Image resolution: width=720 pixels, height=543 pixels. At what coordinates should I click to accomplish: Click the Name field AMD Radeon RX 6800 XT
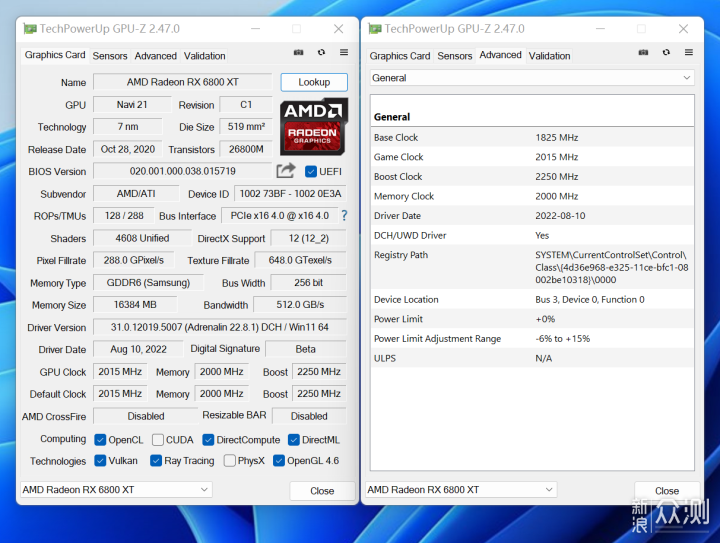(183, 82)
